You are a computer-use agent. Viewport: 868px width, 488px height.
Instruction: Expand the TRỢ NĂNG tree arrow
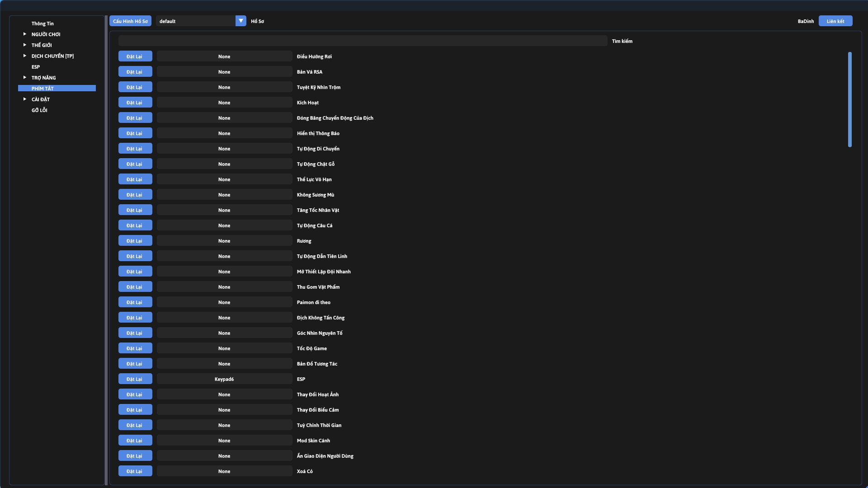(25, 77)
